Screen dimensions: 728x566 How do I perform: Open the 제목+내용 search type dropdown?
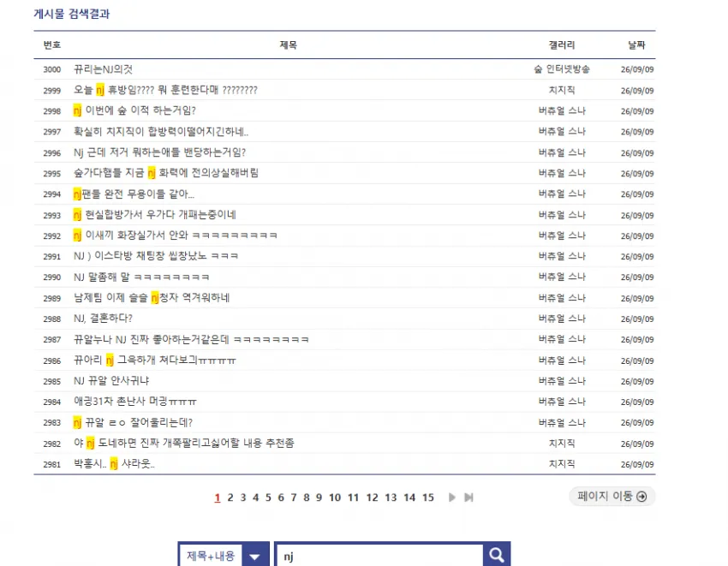click(x=224, y=556)
